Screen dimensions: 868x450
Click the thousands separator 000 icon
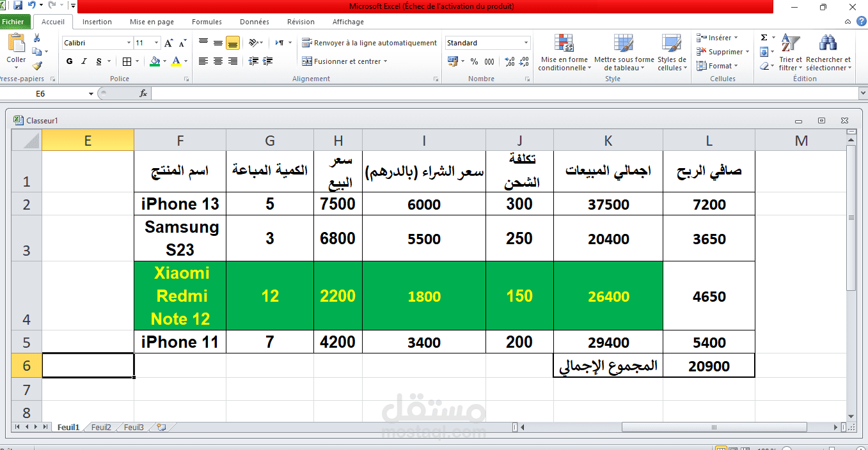point(489,61)
